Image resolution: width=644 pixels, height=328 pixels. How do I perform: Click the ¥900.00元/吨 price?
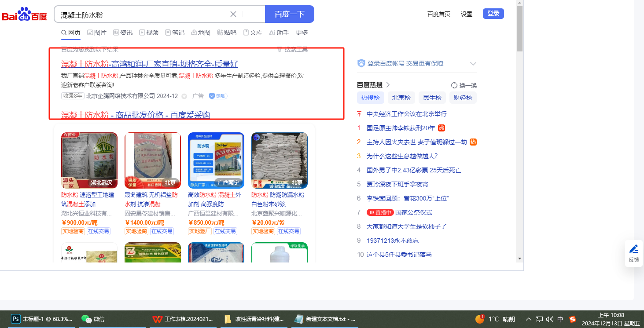pyautogui.click(x=79, y=223)
